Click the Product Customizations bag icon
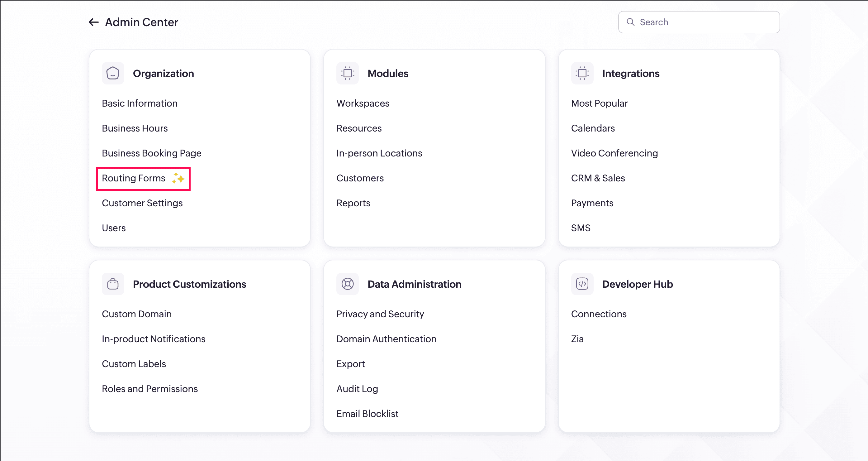Screen dimensions: 868x461 click(x=113, y=284)
